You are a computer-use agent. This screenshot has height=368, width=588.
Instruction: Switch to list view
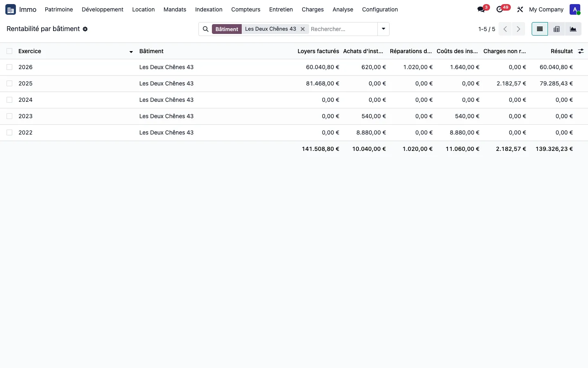(x=540, y=29)
